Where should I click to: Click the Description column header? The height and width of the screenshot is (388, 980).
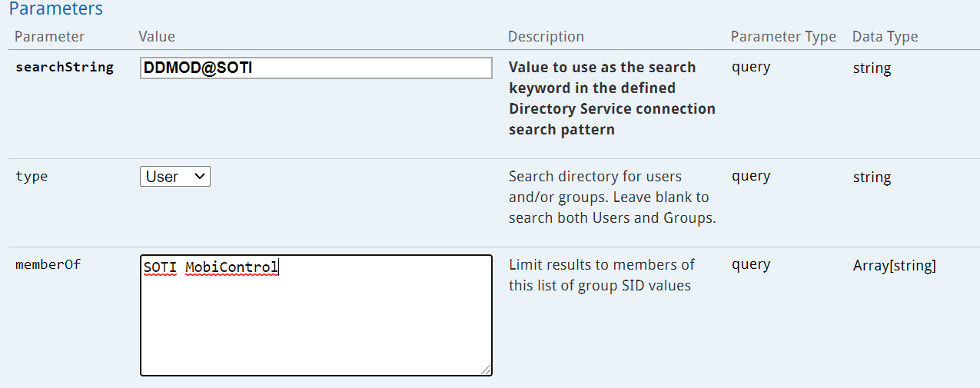tap(546, 36)
